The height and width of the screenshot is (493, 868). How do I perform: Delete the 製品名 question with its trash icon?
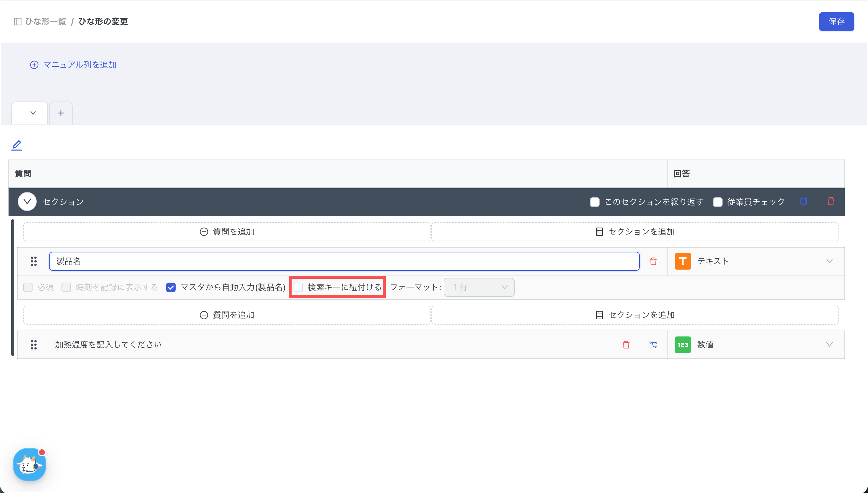tap(653, 261)
